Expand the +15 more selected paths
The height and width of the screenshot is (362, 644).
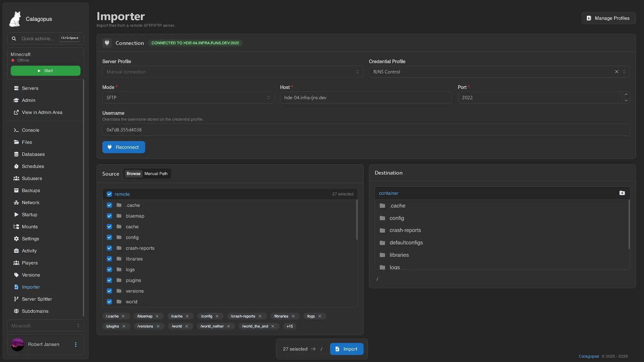(289, 326)
